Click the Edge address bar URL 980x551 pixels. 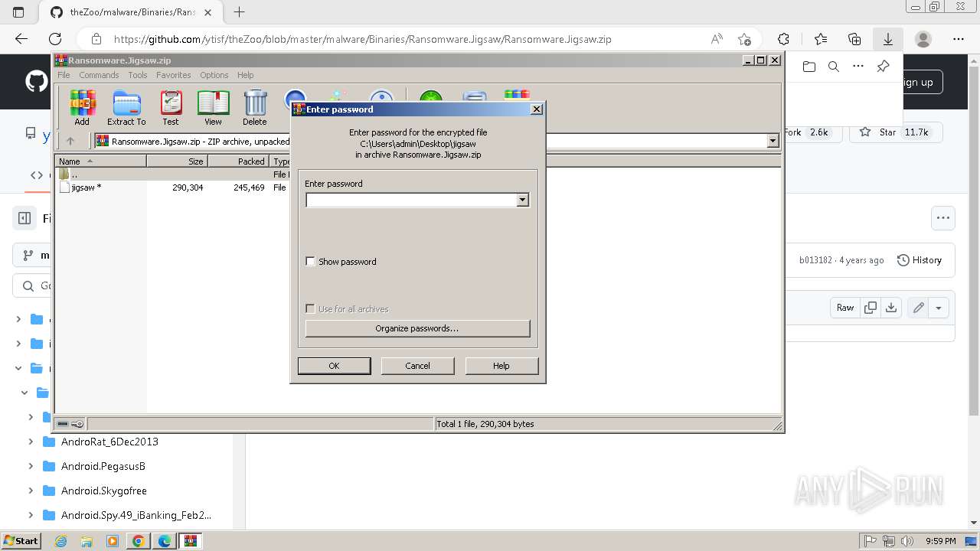coord(363,39)
